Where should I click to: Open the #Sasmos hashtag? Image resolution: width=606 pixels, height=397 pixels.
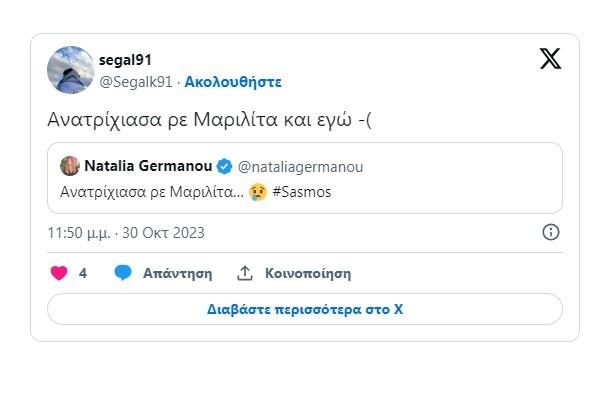click(302, 192)
